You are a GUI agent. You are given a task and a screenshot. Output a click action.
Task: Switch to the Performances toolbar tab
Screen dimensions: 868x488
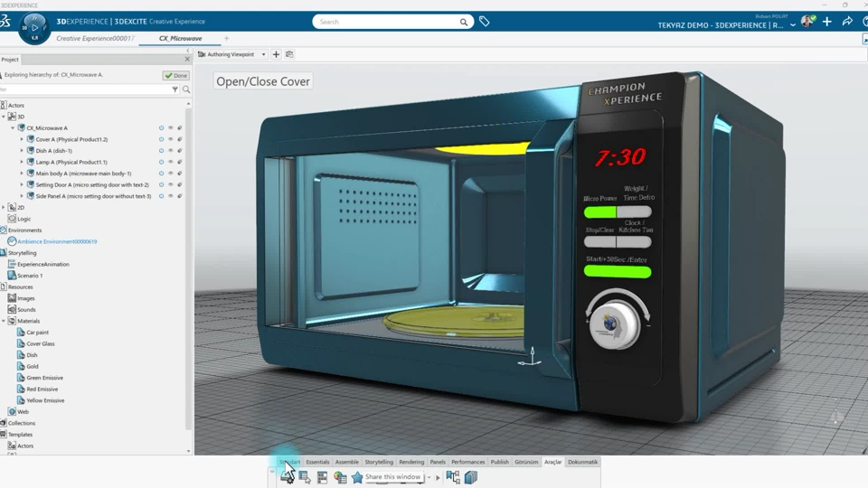[467, 462]
